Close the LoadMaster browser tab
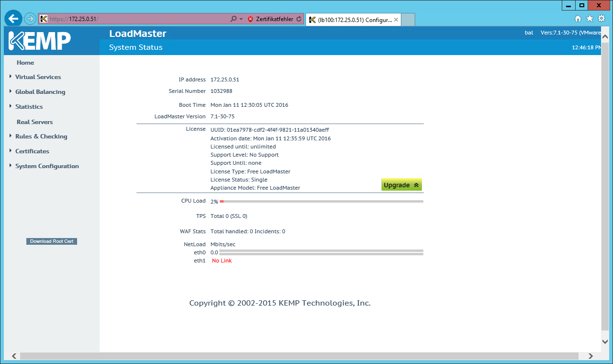This screenshot has height=364, width=613. [396, 20]
